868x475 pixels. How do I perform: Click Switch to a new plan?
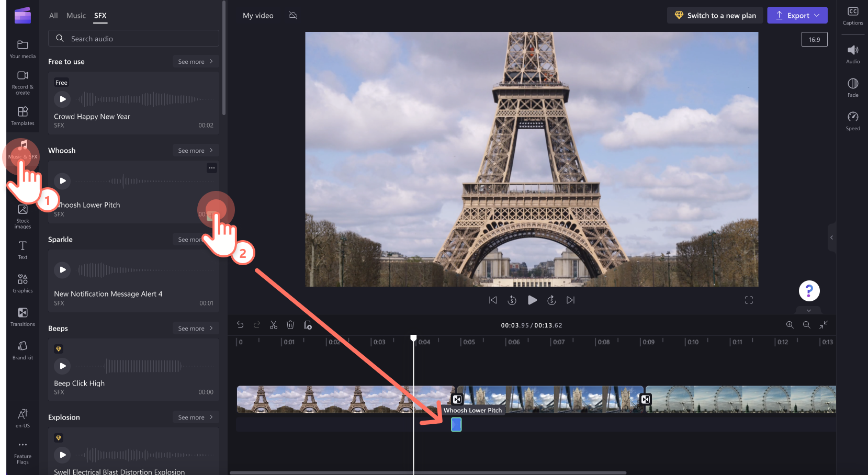[715, 15]
